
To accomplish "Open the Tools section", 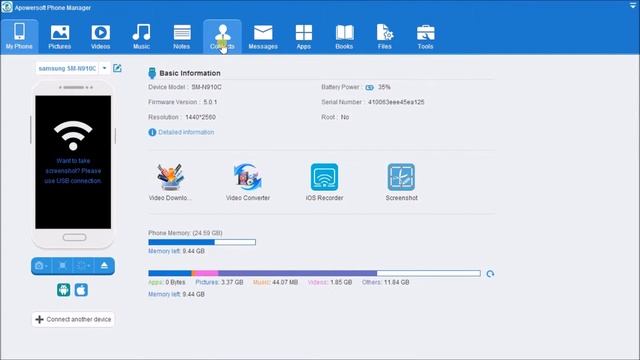I will point(425,36).
